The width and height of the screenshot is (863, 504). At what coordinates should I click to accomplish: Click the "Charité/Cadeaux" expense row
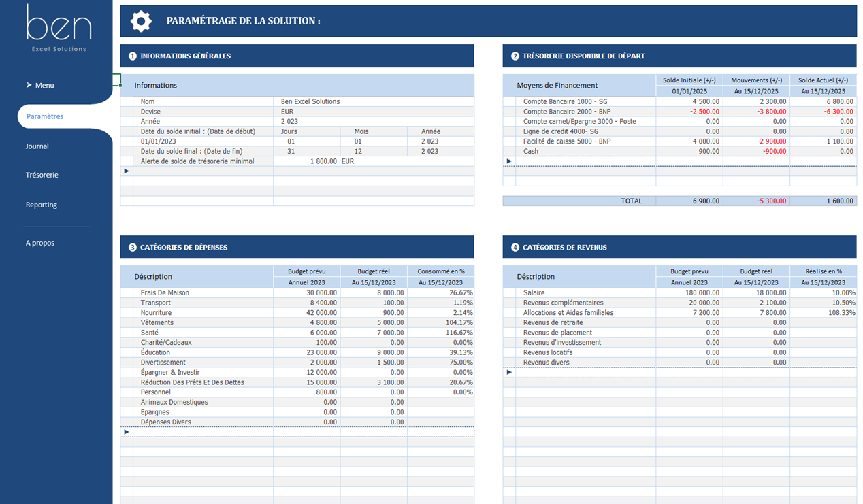(x=166, y=342)
